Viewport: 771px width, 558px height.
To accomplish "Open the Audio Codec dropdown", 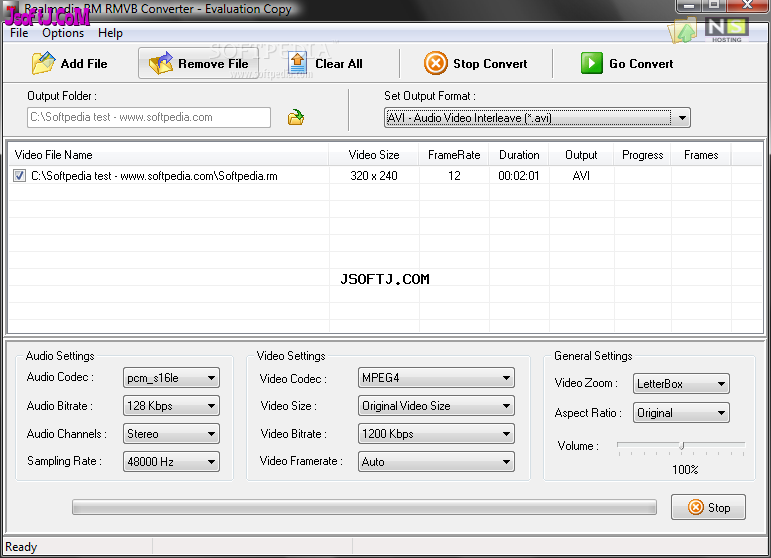I will pos(171,378).
